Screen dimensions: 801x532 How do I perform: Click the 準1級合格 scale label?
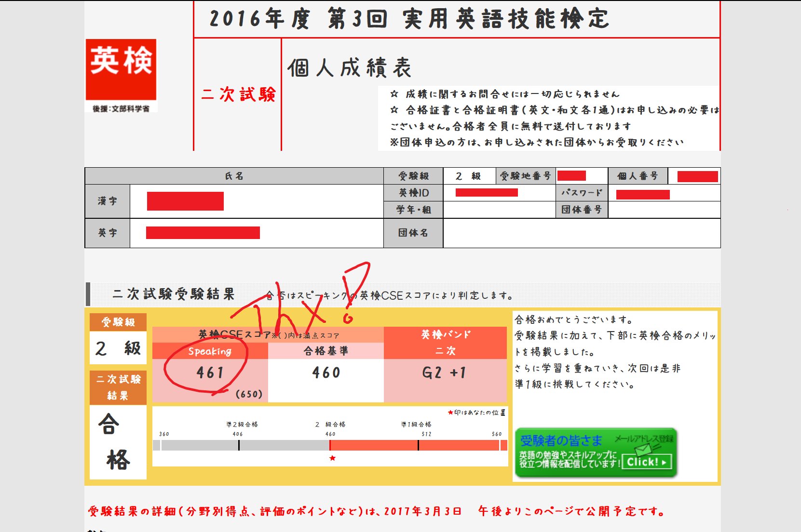pyautogui.click(x=416, y=425)
